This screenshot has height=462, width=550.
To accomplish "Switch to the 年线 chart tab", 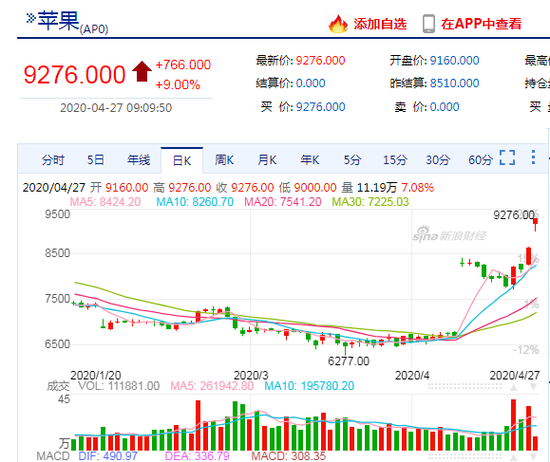I will click(x=139, y=160).
